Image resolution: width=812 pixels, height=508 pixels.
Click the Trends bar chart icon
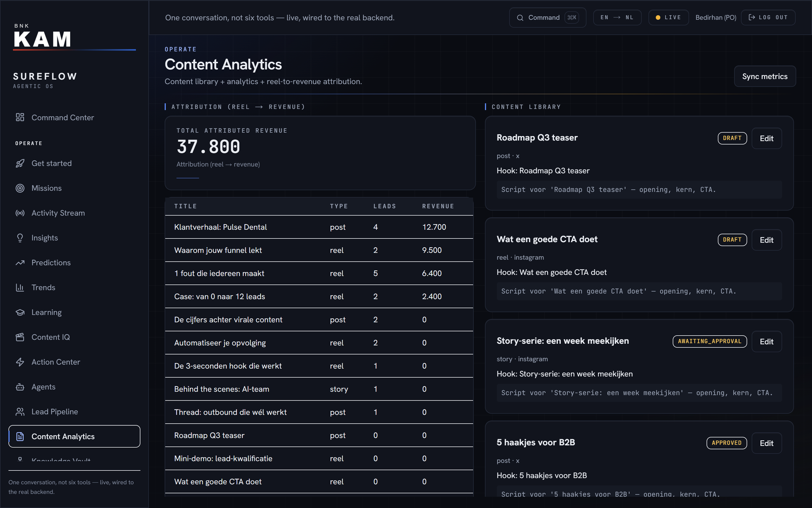click(20, 287)
